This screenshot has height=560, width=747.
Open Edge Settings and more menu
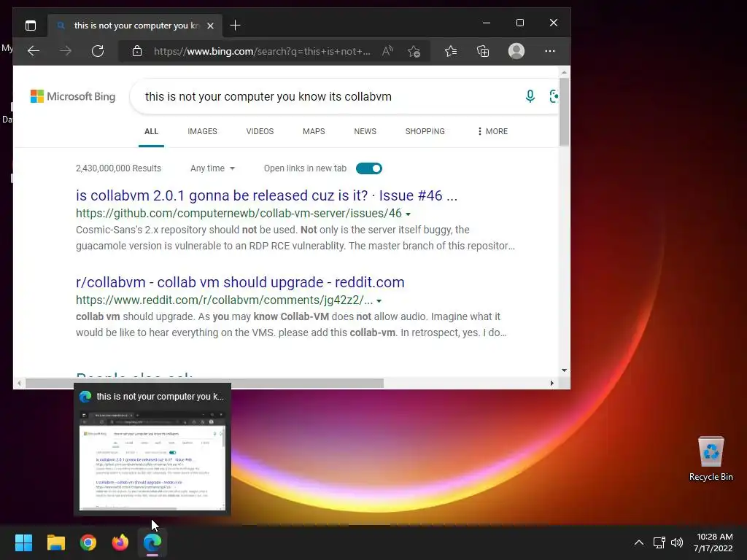(550, 51)
